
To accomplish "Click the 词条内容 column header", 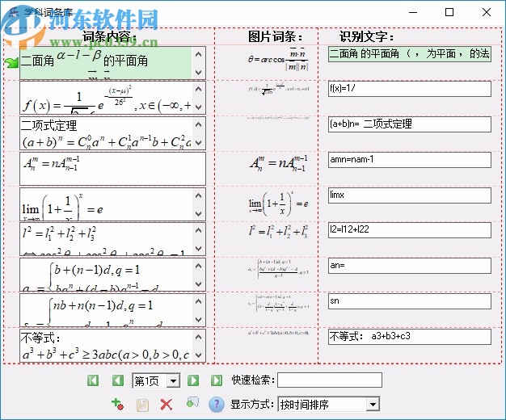I will coord(109,36).
